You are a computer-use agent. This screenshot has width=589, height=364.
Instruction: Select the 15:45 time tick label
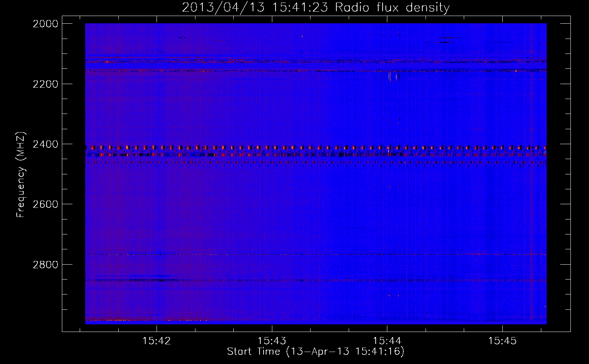(x=502, y=341)
